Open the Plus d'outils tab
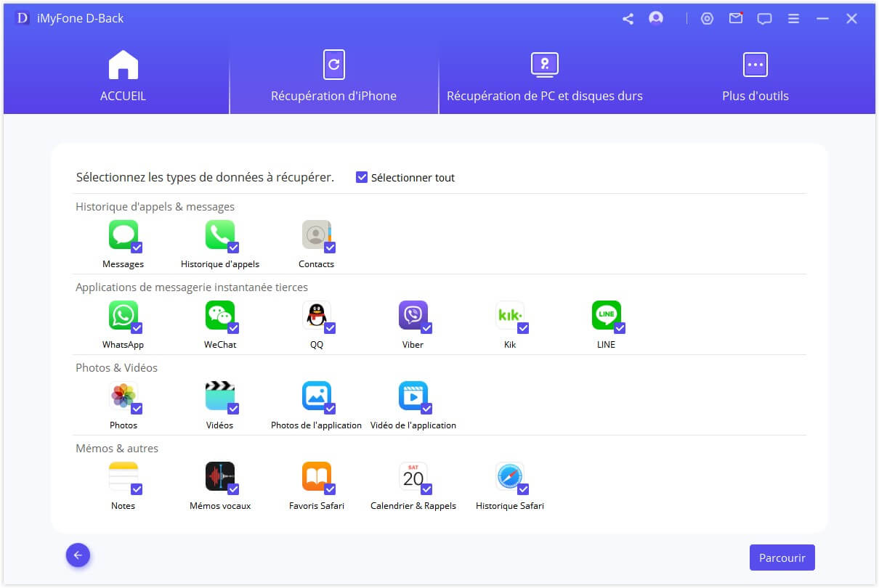Viewport: 879px width, 588px height. tap(755, 76)
